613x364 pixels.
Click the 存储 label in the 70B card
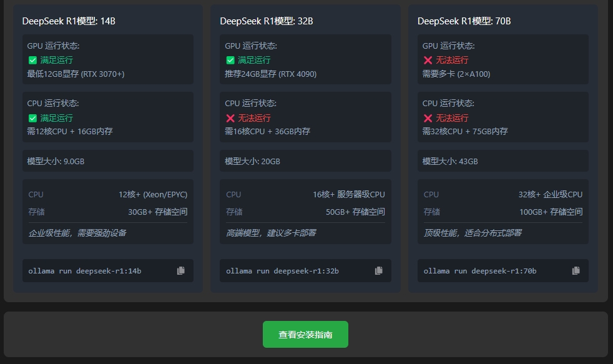point(432,212)
